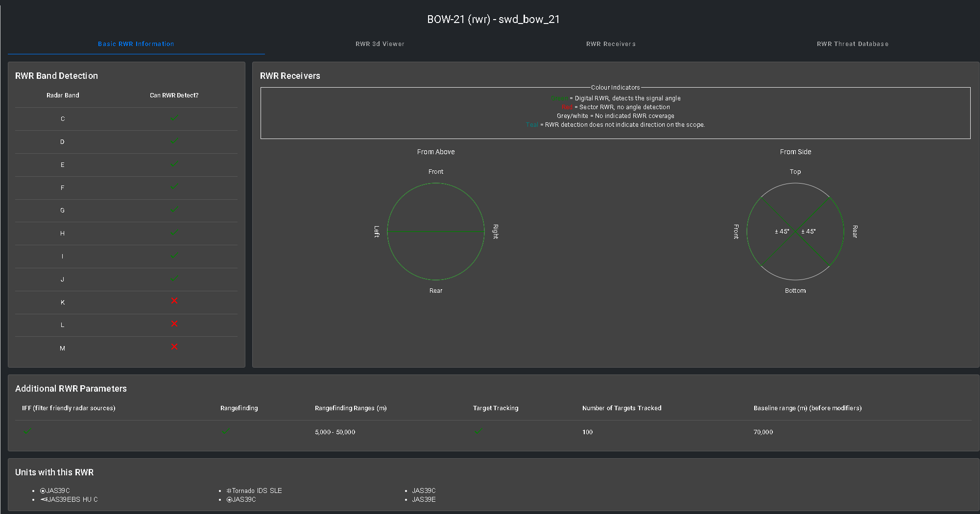Click the 5,000 - 50,000 range value

335,432
